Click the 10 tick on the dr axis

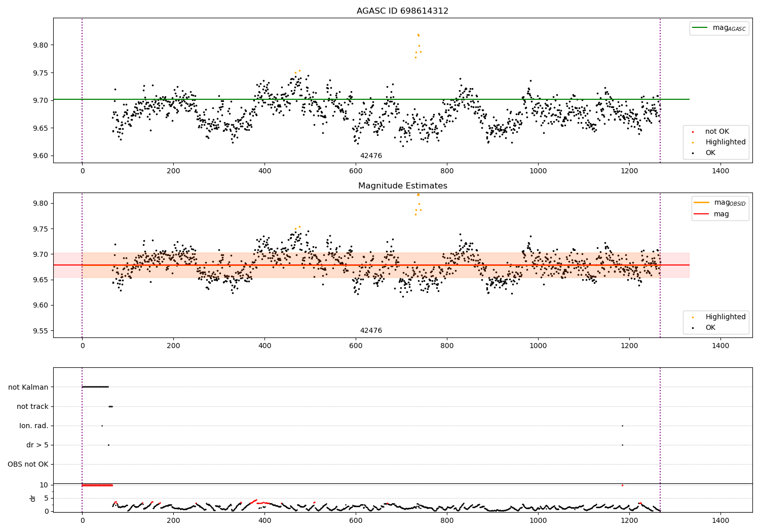[44, 485]
